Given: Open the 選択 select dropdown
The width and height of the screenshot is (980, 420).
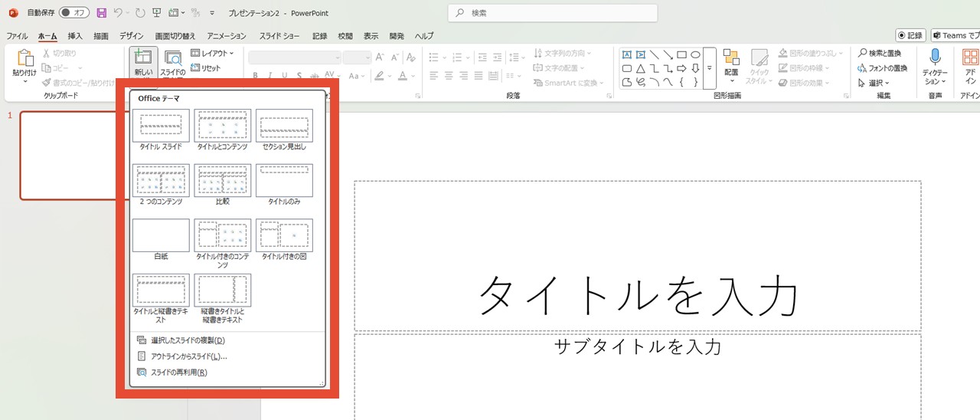Looking at the screenshot, I should click(874, 83).
